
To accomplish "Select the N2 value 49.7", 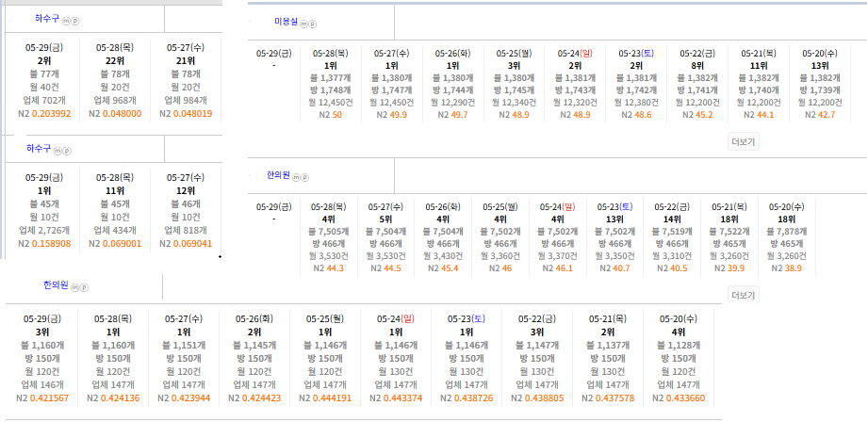I will 461,115.
